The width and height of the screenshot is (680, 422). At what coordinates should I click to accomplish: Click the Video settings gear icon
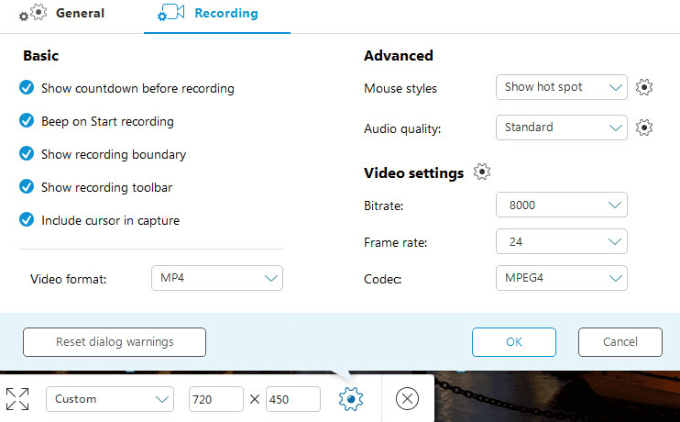coord(482,173)
